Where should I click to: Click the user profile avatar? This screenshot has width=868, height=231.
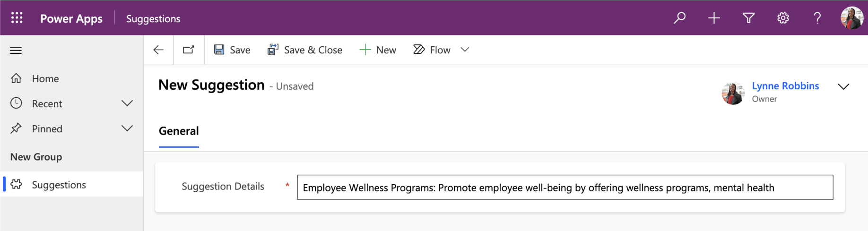click(x=851, y=18)
